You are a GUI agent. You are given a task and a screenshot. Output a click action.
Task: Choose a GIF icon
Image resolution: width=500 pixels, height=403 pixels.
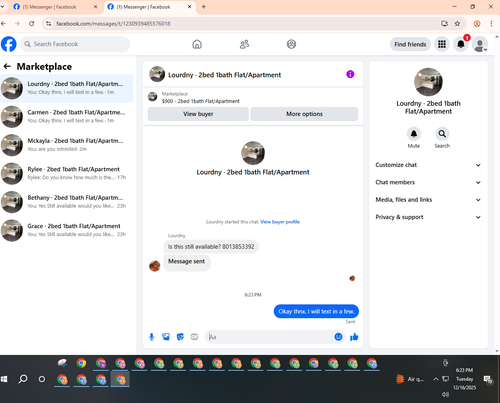(194, 337)
